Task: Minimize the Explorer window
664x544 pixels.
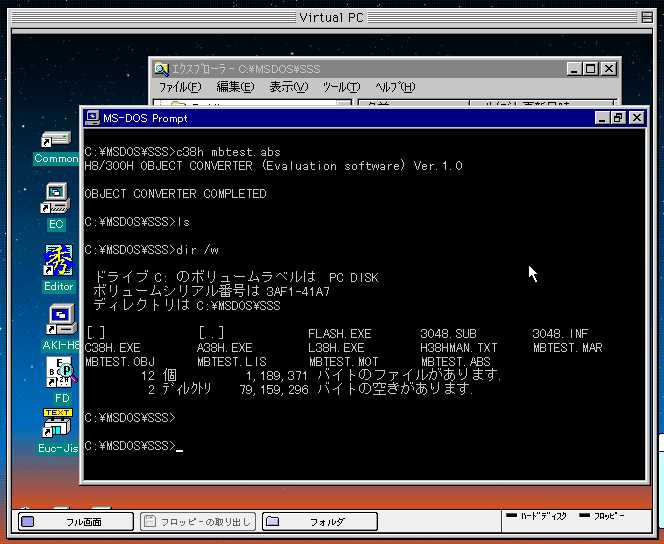Action: [x=574, y=69]
